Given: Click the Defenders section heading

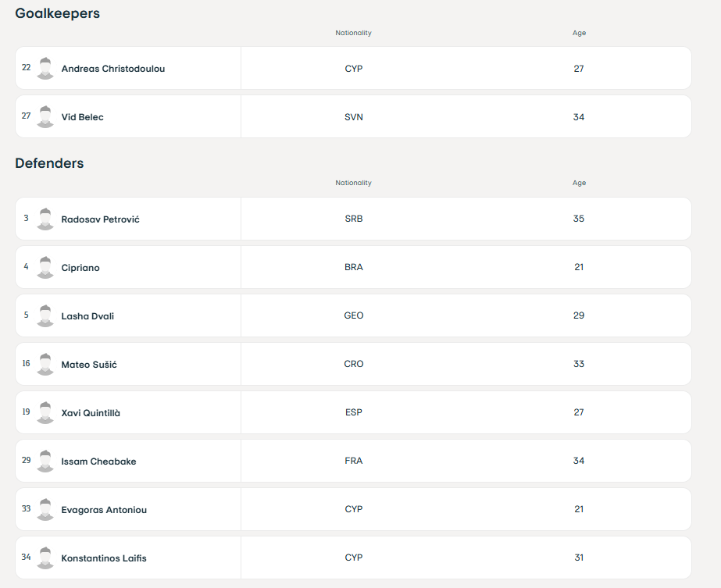Looking at the screenshot, I should pos(49,163).
